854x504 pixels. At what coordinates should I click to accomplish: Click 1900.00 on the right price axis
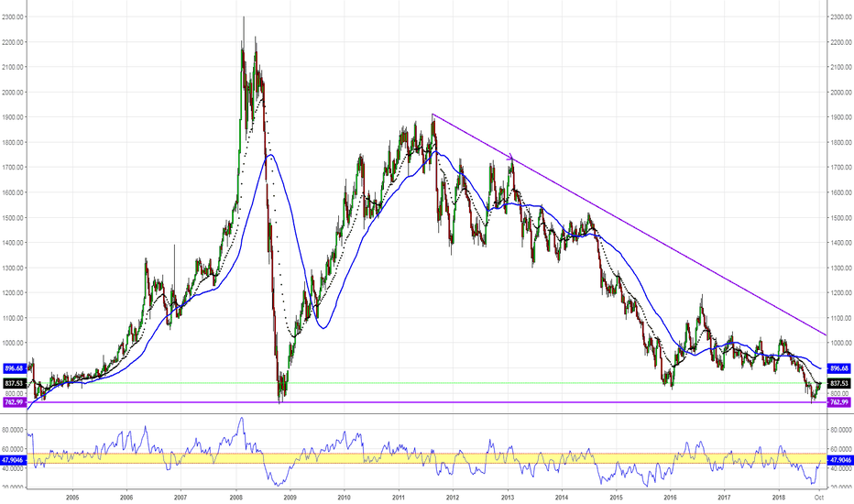841,117
